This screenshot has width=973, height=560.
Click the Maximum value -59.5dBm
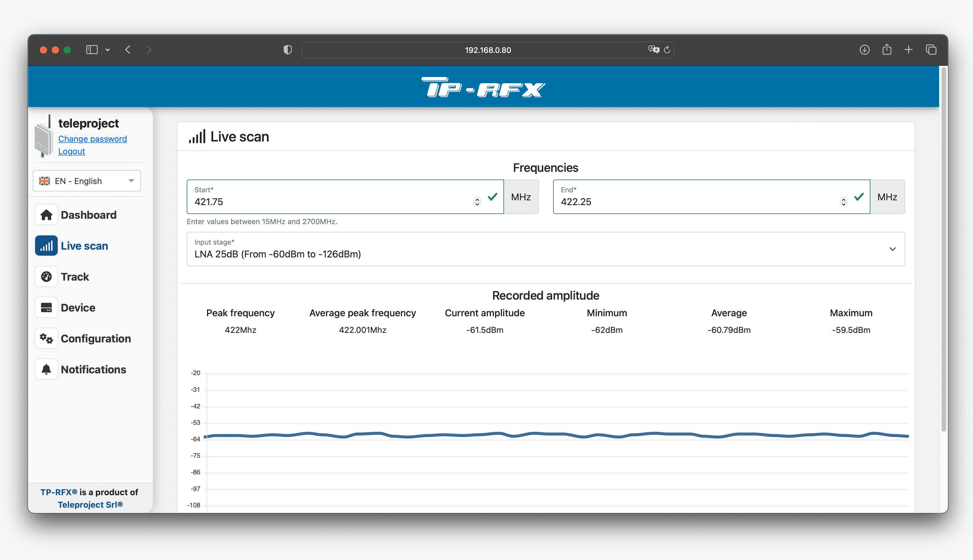[851, 330]
